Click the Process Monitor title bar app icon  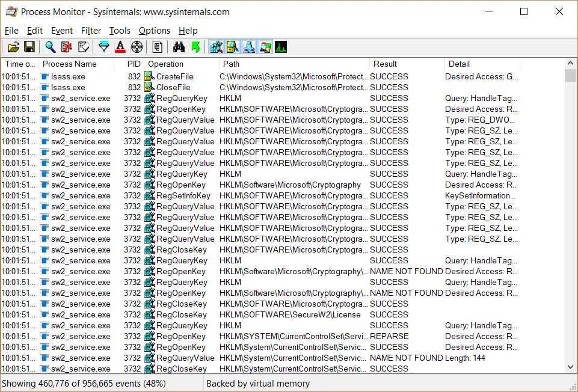pyautogui.click(x=12, y=12)
